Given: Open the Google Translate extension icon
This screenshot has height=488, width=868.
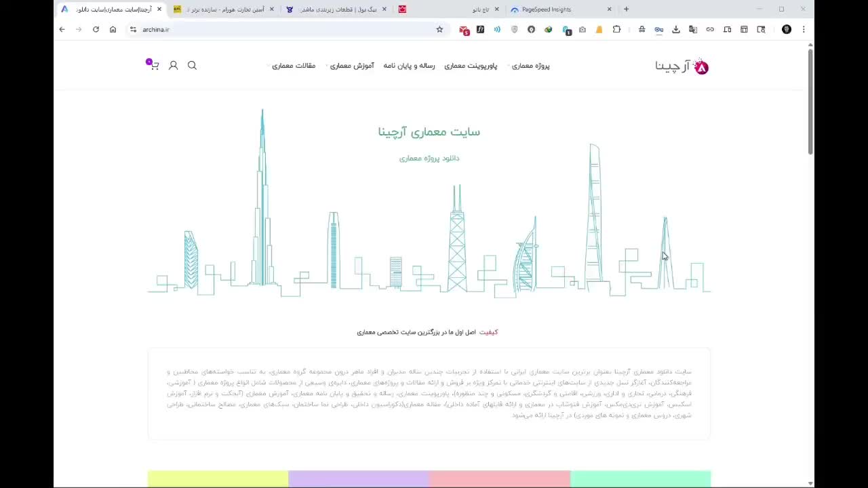Looking at the screenshot, I should tap(692, 29).
